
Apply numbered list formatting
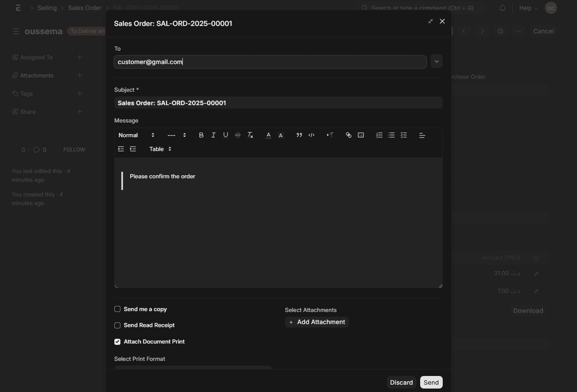[x=379, y=135]
